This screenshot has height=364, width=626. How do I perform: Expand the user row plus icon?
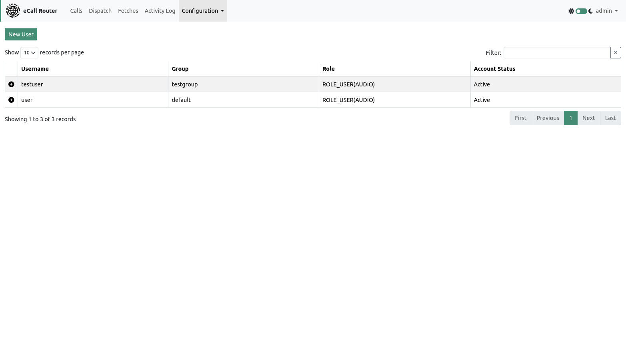click(11, 100)
